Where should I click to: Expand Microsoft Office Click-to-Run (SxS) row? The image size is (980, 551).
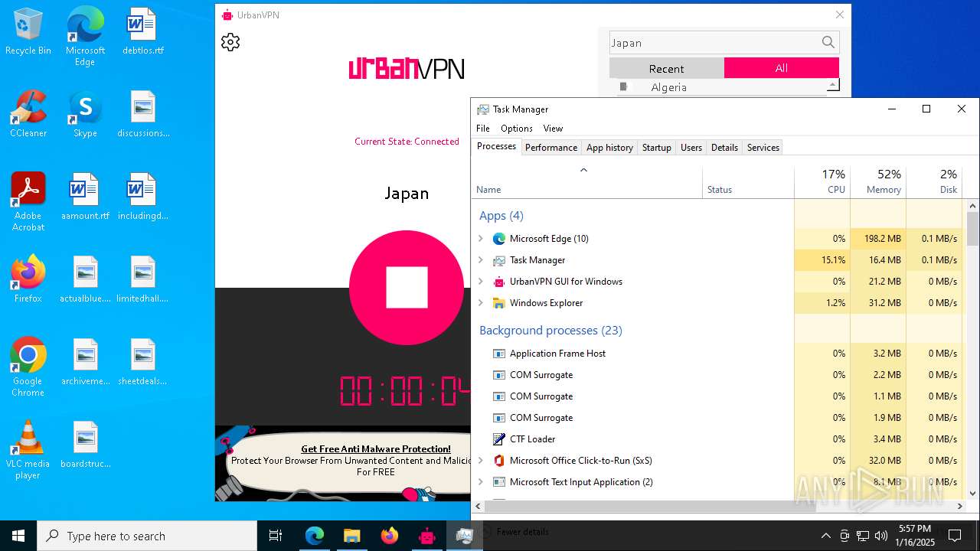481,461
